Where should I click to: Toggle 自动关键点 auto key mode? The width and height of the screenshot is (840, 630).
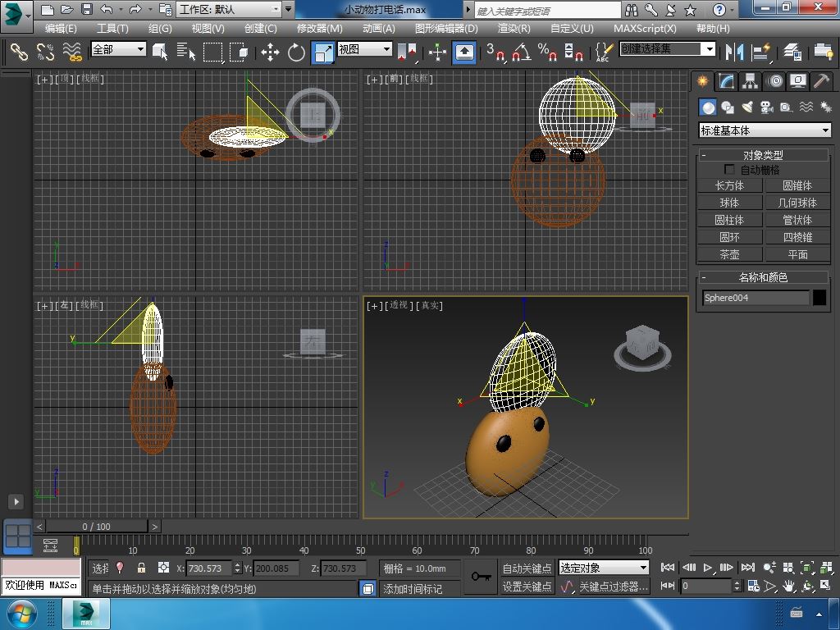coord(527,568)
